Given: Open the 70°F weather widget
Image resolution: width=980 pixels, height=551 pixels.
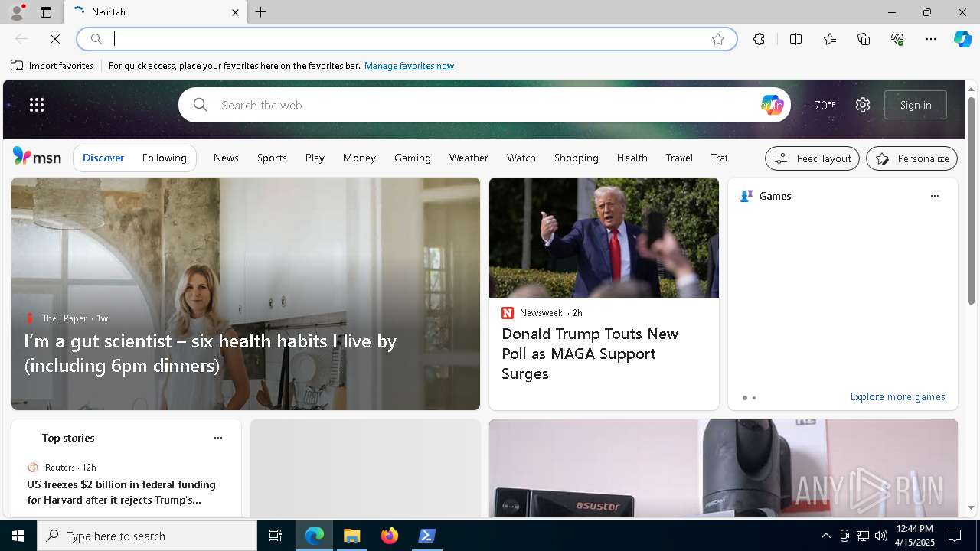Looking at the screenshot, I should 825,105.
